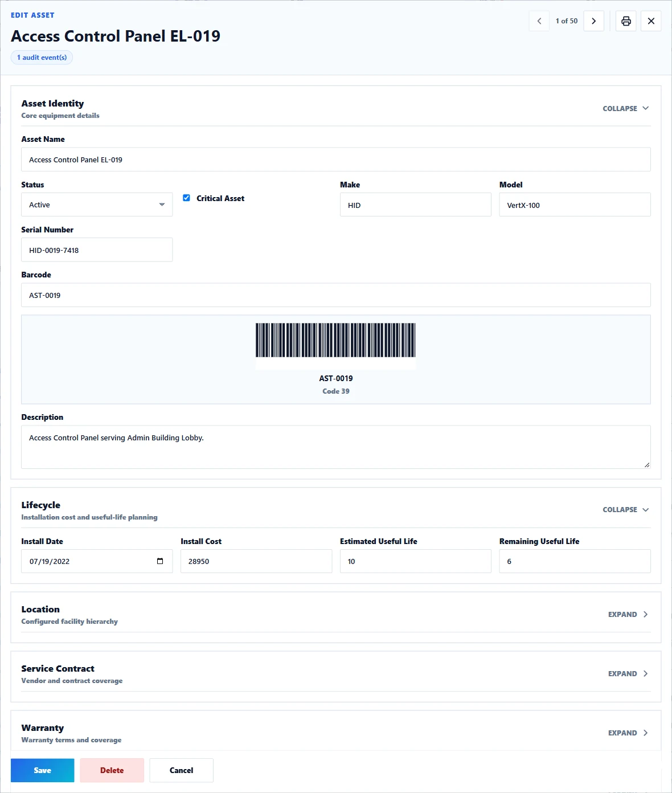Image resolution: width=672 pixels, height=793 pixels.
Task: Edit the Model field containing VertX-100
Action: pyautogui.click(x=575, y=205)
